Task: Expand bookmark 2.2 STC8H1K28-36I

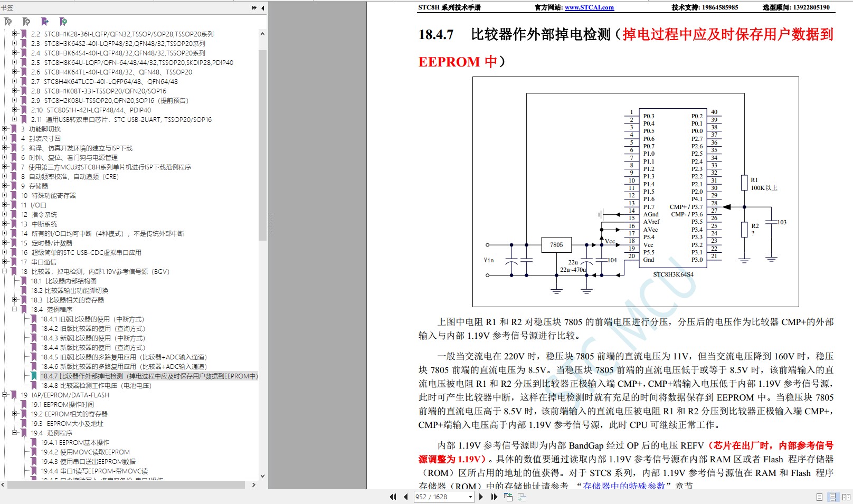Action: pyautogui.click(x=15, y=34)
